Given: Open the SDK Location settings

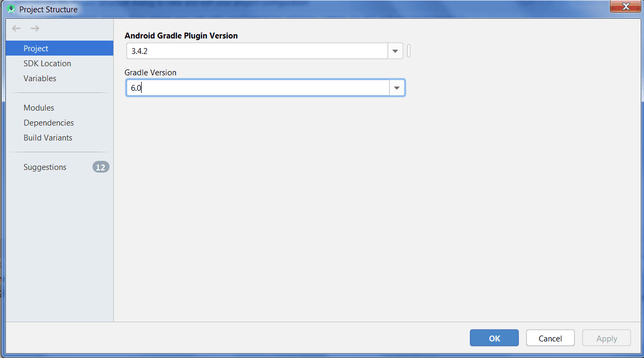Looking at the screenshot, I should point(47,63).
